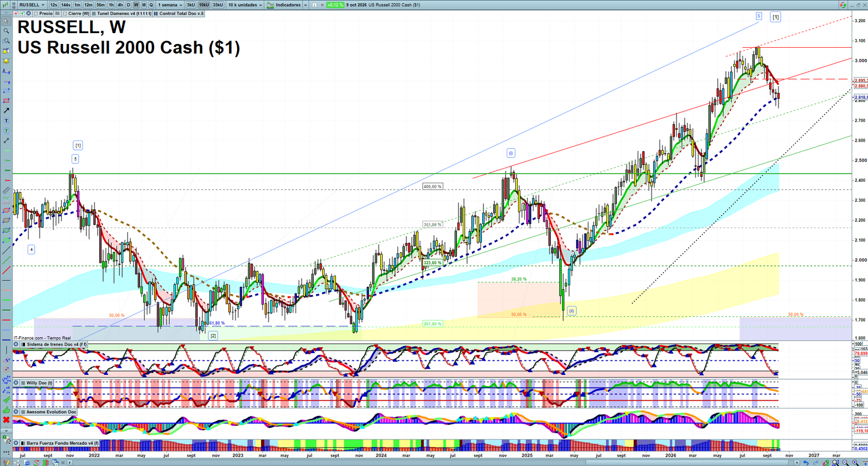868x466 pixels.
Task: Choose the ruler measurement tool
Action: pyautogui.click(x=6, y=190)
